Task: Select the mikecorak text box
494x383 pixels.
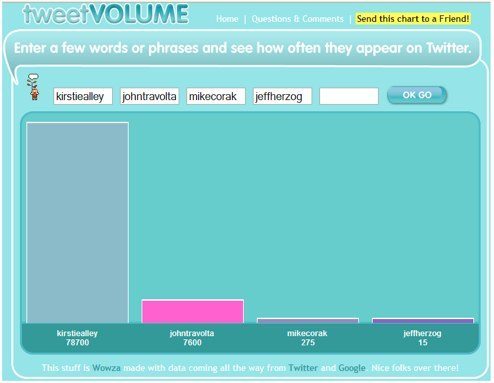Action: click(x=216, y=96)
